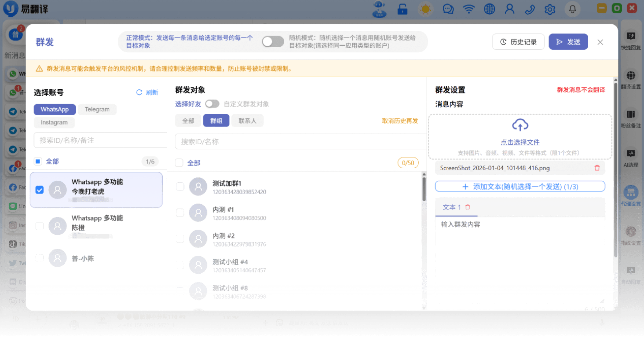The image size is (644, 338).
Task: Open the chat bubble icon in top bar
Action: (448, 9)
